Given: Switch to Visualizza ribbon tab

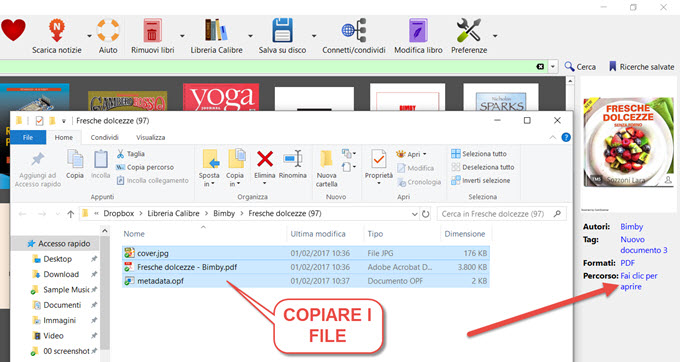Looking at the screenshot, I should 150,137.
